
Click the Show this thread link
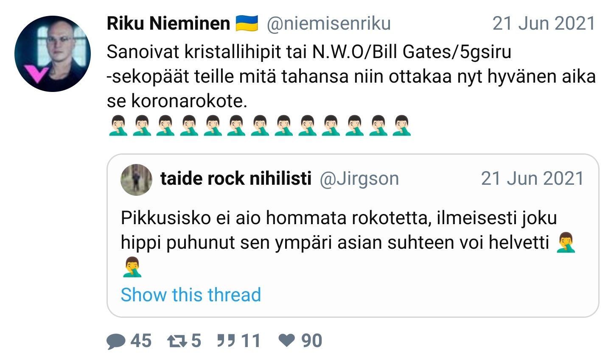click(191, 295)
